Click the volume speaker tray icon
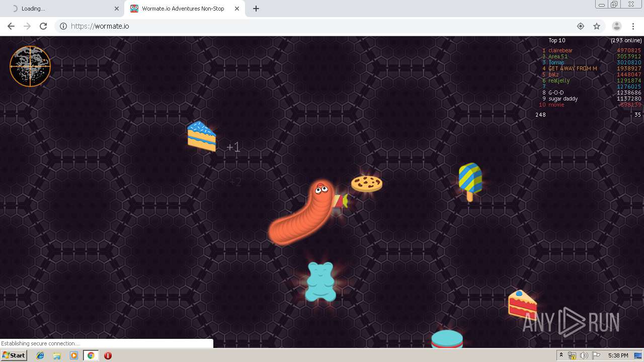 [584, 355]
